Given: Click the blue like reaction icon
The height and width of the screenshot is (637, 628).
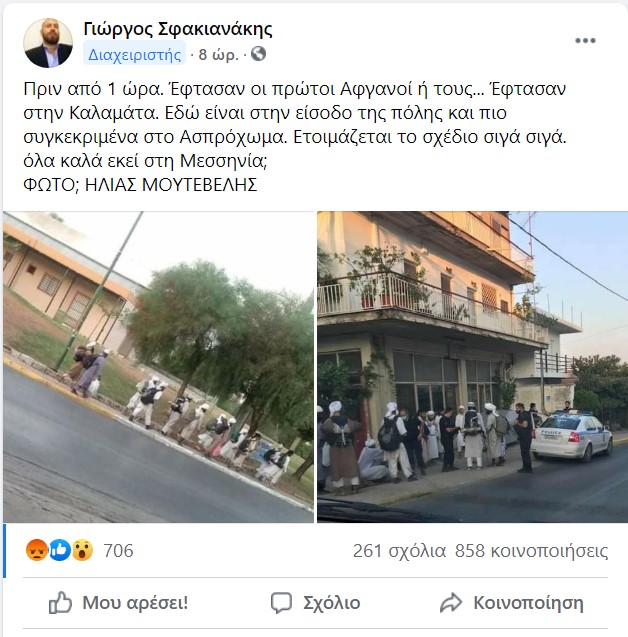Looking at the screenshot, I should pos(59,550).
